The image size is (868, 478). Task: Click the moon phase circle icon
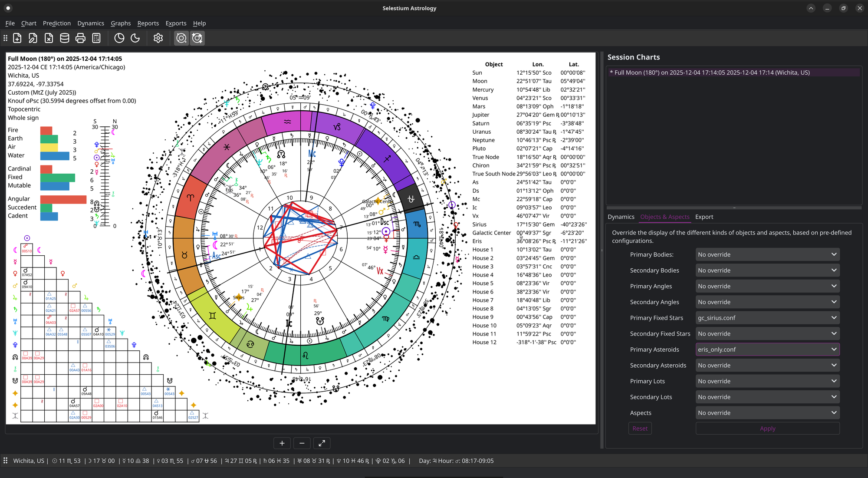[119, 38]
